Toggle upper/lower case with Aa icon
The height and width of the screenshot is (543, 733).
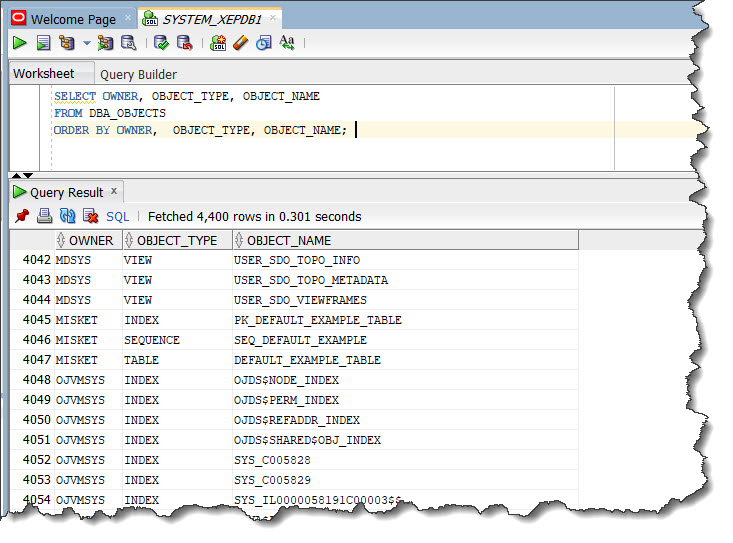pos(287,43)
